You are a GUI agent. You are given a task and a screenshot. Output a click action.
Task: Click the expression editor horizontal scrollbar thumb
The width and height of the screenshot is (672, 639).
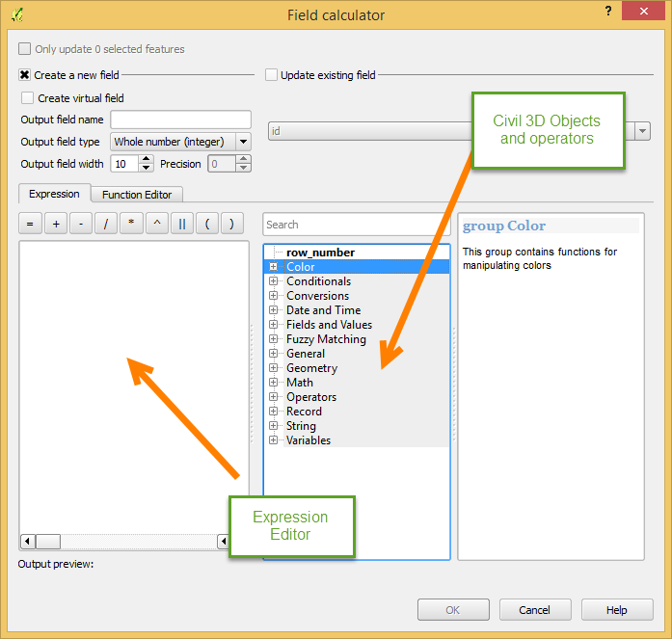(x=48, y=542)
